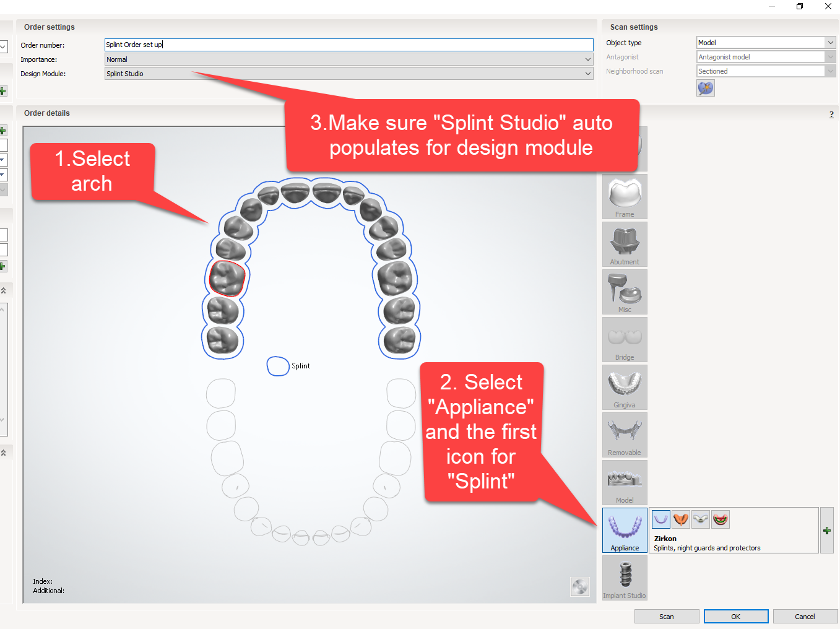Select the Frame order type icon
This screenshot has width=840, height=629.
tap(624, 196)
